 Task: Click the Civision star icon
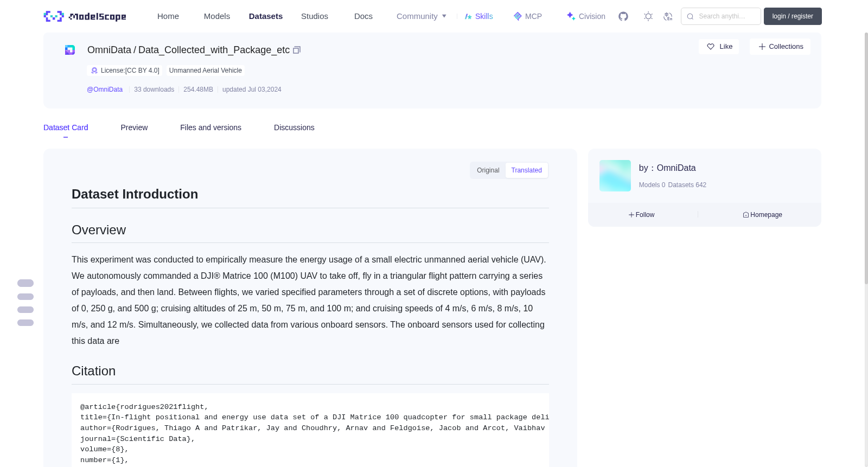pyautogui.click(x=571, y=16)
